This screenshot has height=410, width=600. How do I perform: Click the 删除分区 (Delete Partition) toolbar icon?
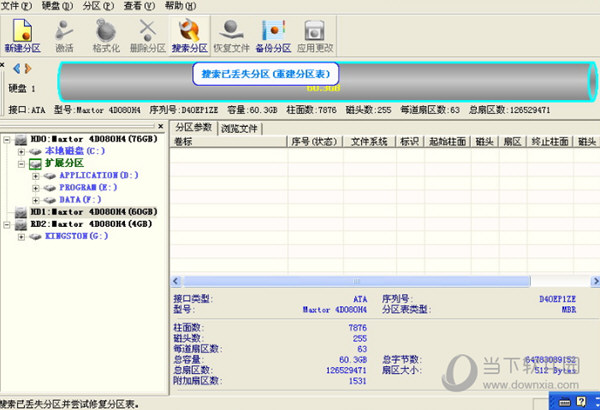point(147,34)
